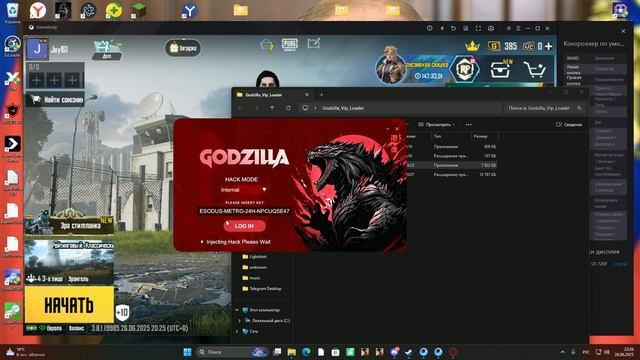640x360 pixels.
Task: Click the plus icon next to UC balance
Action: [x=549, y=46]
